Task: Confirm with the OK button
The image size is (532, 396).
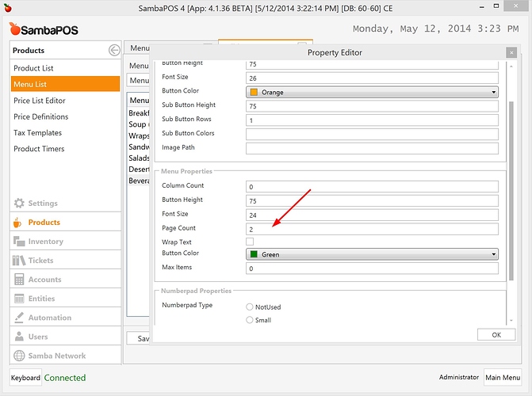Action: (496, 335)
